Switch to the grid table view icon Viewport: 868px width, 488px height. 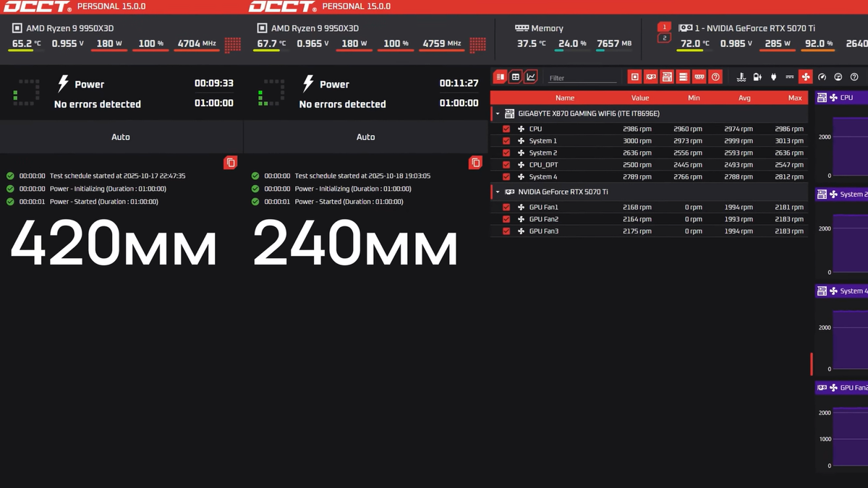pyautogui.click(x=516, y=77)
